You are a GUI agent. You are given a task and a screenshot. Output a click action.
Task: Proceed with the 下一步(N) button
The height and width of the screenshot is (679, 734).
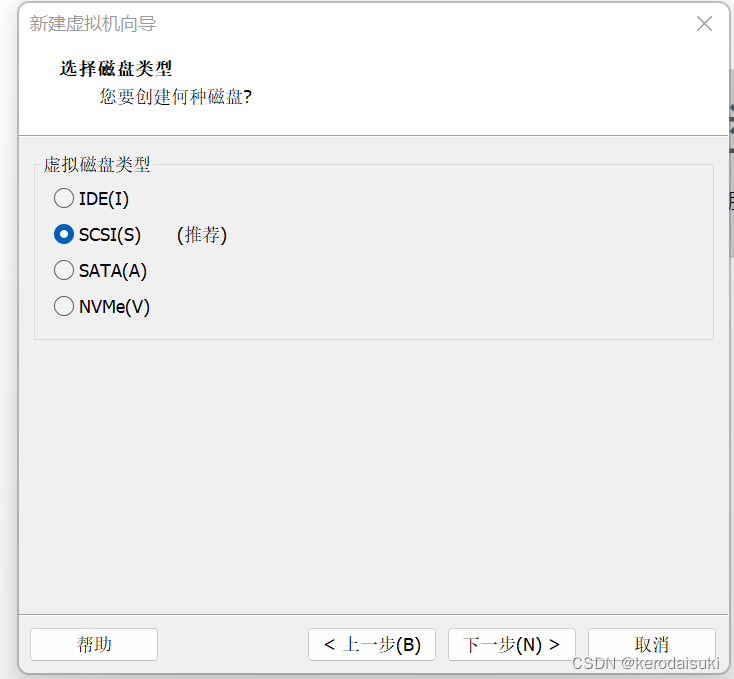512,645
